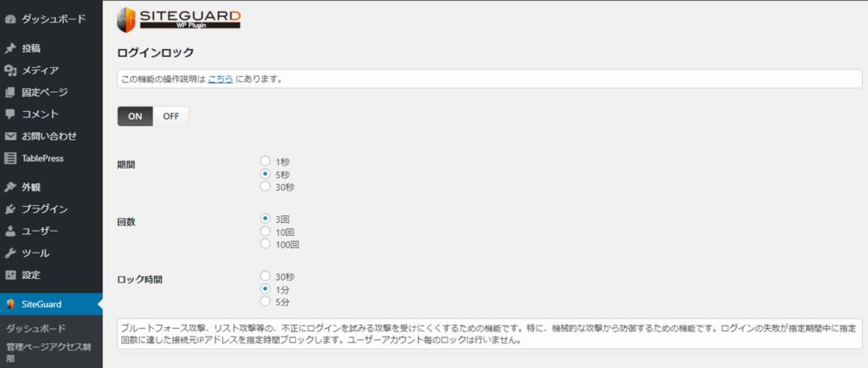The width and height of the screenshot is (868, 368).
Task: Select the 100回 count option
Action: point(265,243)
